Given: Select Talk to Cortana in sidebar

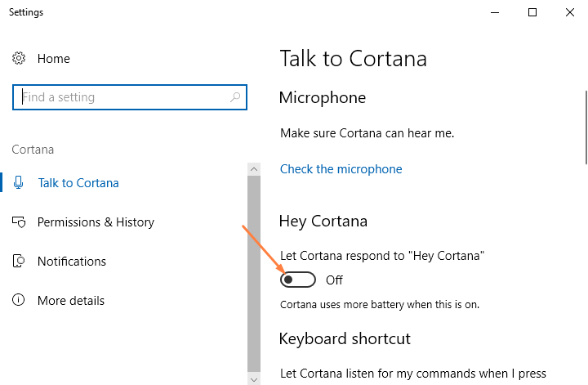Looking at the screenshot, I should coord(78,183).
